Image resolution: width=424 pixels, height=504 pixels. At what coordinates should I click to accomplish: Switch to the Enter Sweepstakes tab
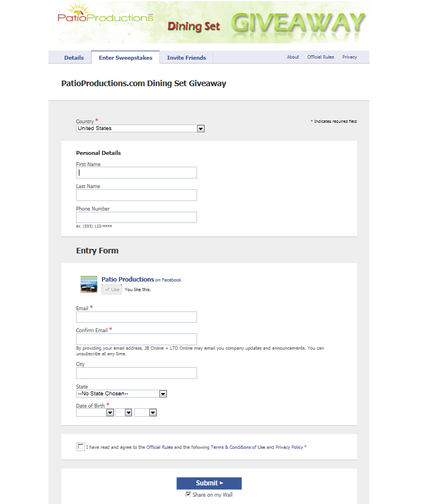coord(126,57)
